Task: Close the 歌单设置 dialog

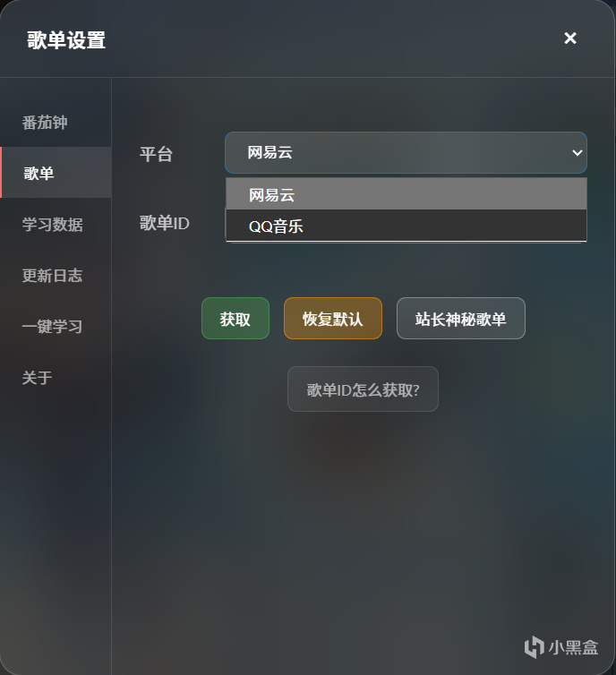Action: 570,38
